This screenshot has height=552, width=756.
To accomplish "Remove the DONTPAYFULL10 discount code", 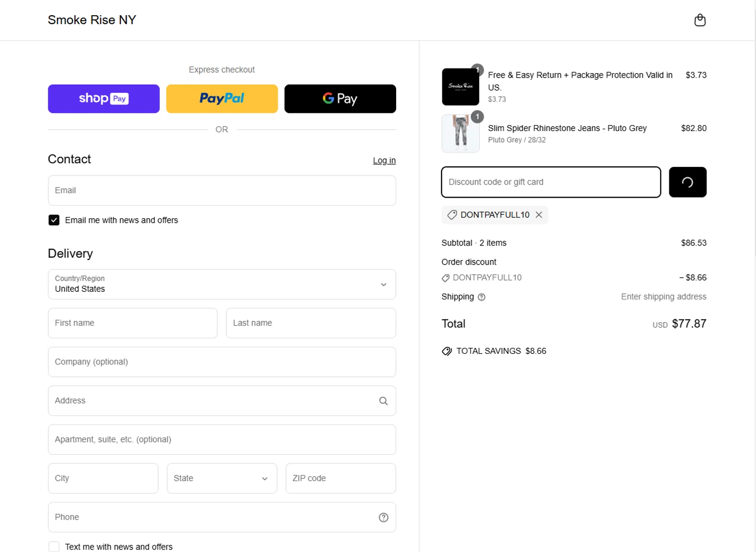I will pyautogui.click(x=539, y=215).
